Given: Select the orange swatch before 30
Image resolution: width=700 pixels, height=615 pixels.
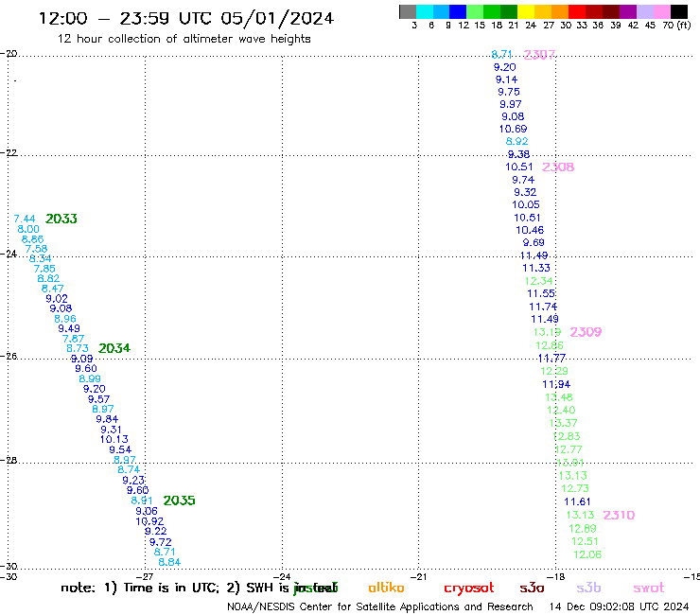Looking at the screenshot, I should click(560, 11).
